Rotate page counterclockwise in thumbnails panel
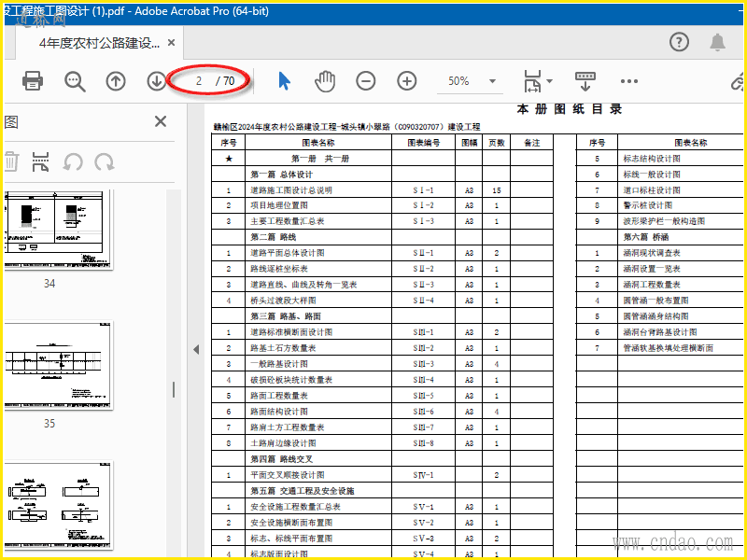 point(73,162)
